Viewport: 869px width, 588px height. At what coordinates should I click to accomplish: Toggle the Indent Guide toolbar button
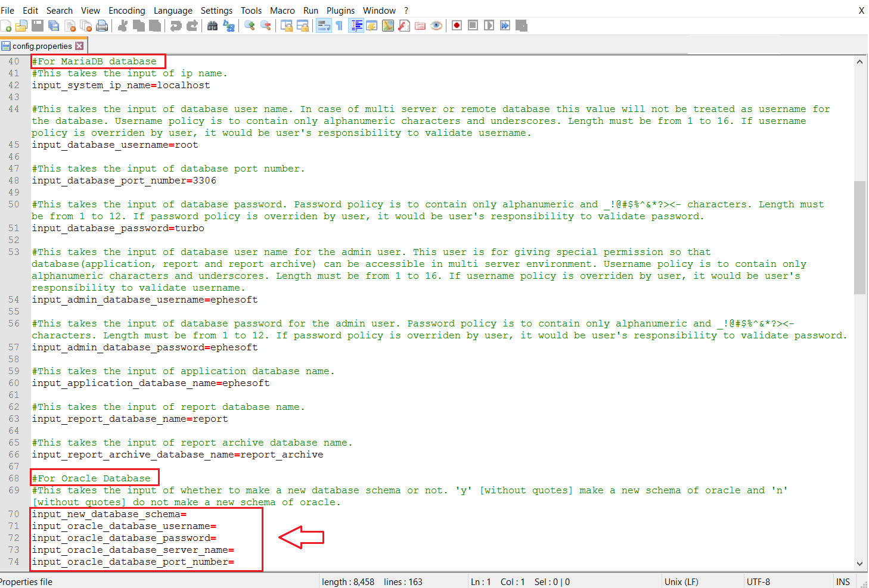pos(356,26)
